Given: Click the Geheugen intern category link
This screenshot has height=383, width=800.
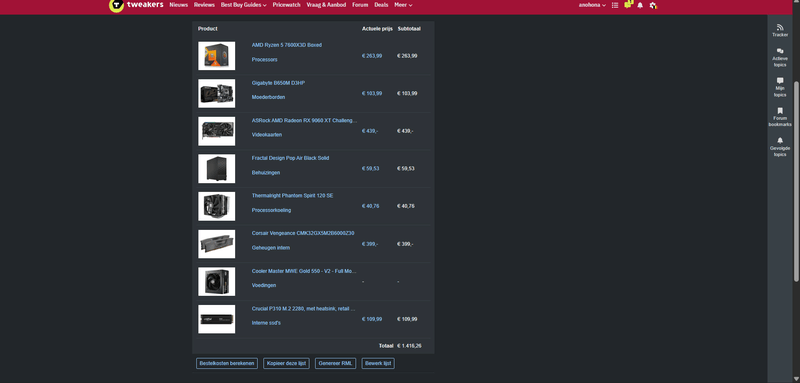Looking at the screenshot, I should 271,248.
